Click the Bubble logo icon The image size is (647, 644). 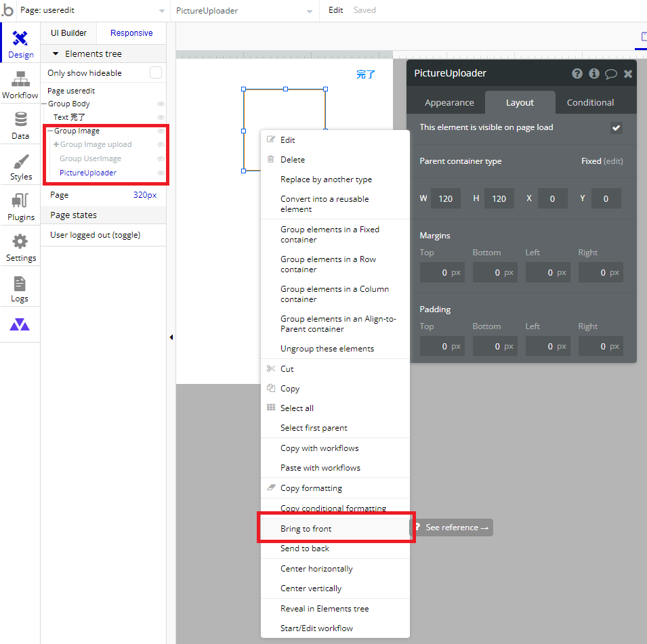(x=8, y=10)
